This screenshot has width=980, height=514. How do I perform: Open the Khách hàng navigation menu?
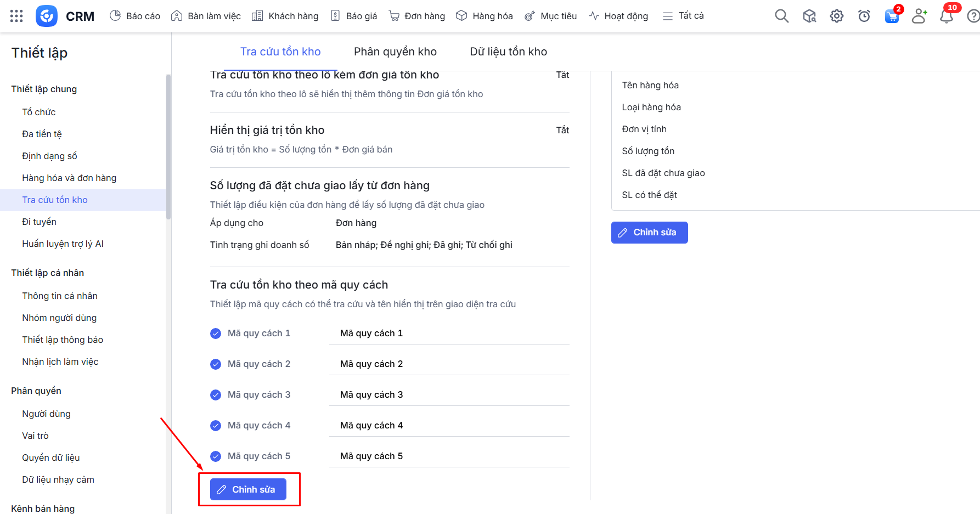point(285,16)
